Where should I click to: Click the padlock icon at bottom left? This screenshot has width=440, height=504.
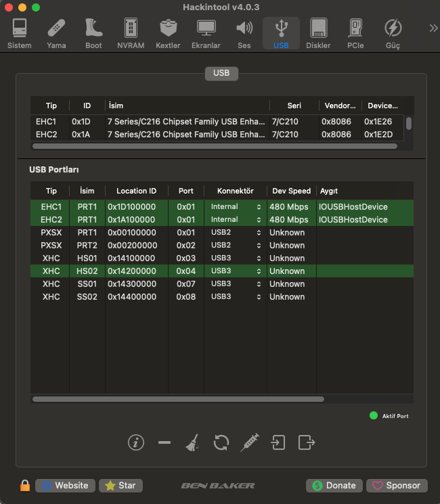point(24,486)
